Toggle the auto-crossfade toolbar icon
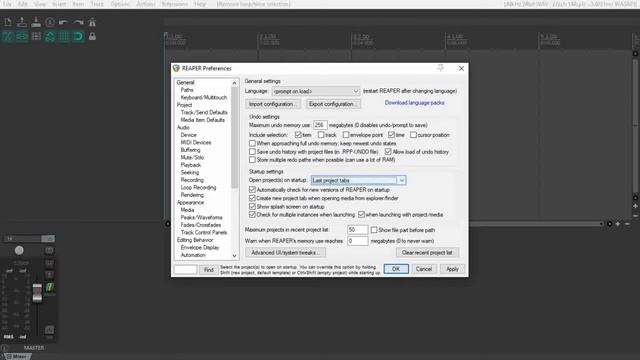Screen dimensions: 640x360 click(8, 36)
